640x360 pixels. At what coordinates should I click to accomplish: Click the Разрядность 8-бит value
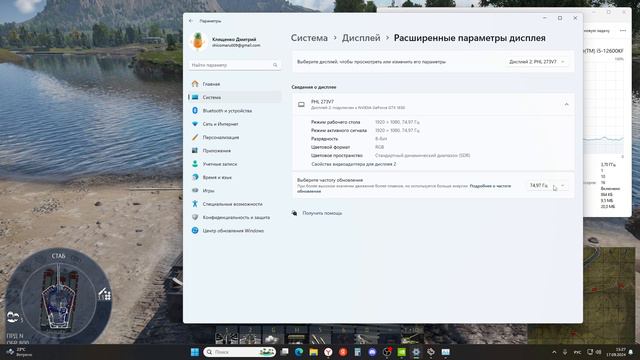(x=381, y=139)
